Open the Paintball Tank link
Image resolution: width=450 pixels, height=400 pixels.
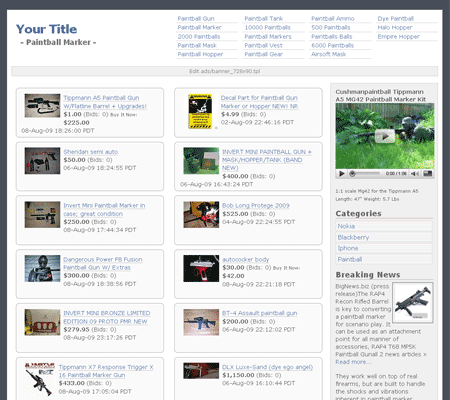pos(263,18)
